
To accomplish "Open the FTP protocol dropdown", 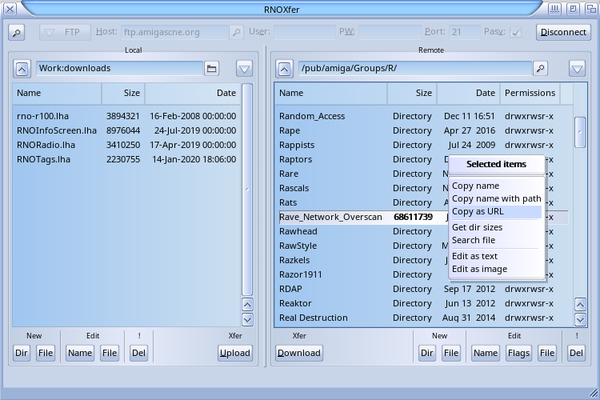I will coord(65,32).
